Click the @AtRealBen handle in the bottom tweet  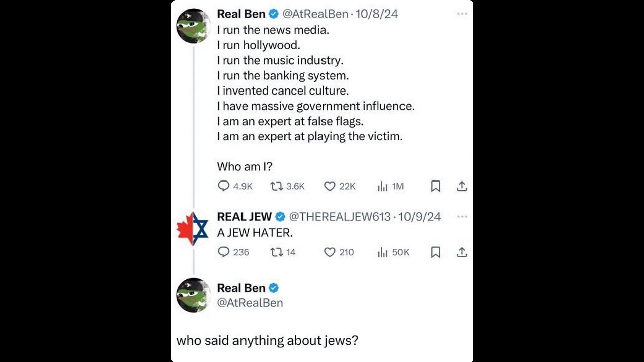(x=250, y=303)
